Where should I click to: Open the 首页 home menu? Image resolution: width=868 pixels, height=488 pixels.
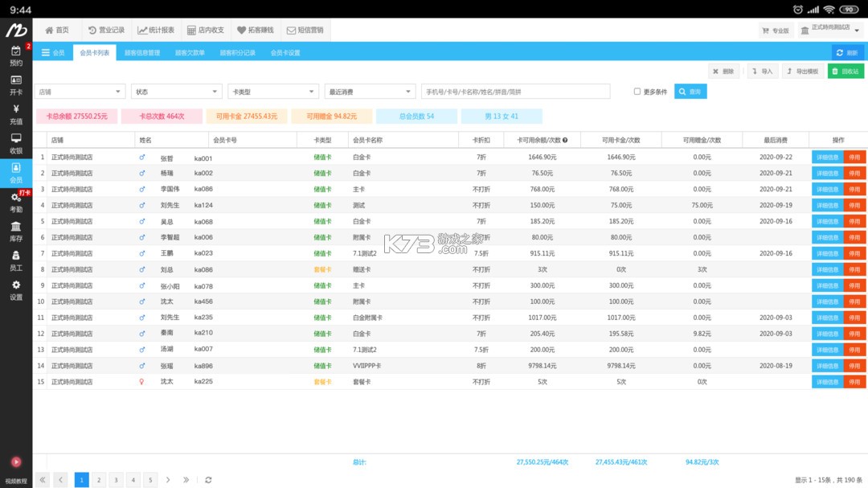57,30
